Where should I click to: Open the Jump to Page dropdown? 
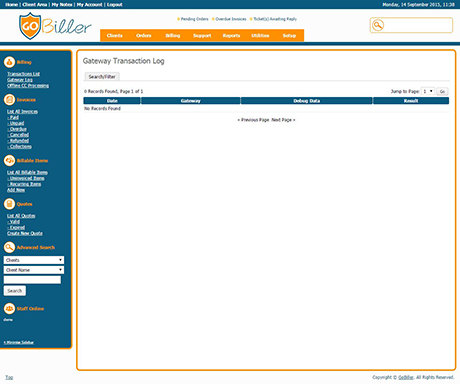[428, 91]
